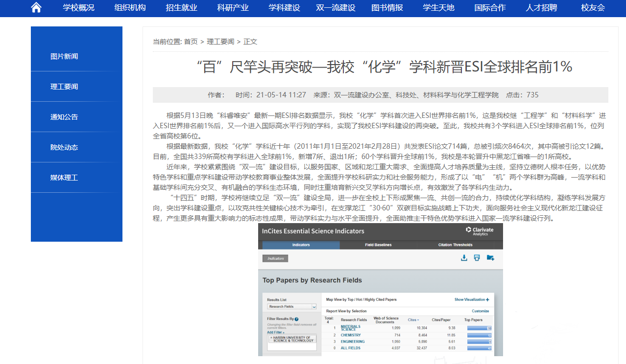Open the 图书情报 navigation menu
Screen dimensions: 626x364
pyautogui.click(x=387, y=8)
